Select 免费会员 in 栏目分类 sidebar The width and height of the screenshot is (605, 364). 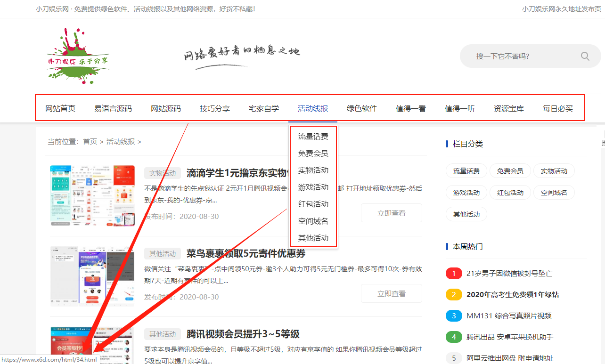point(510,171)
